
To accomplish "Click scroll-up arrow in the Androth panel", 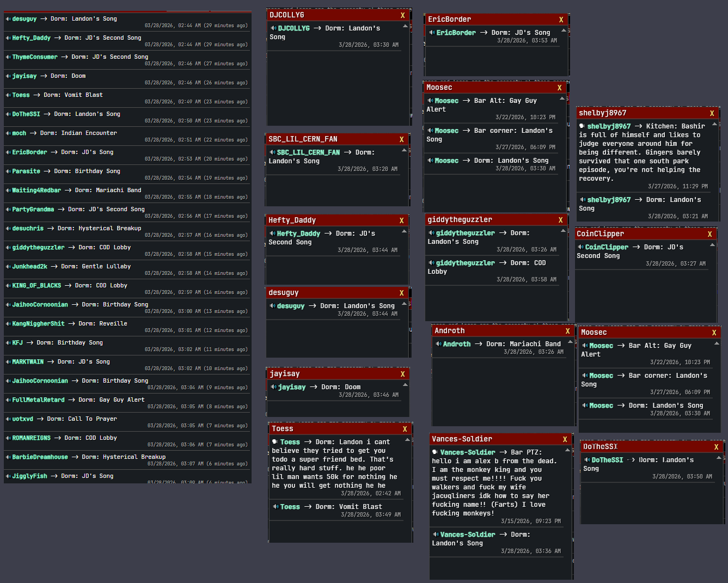I will [571, 342].
